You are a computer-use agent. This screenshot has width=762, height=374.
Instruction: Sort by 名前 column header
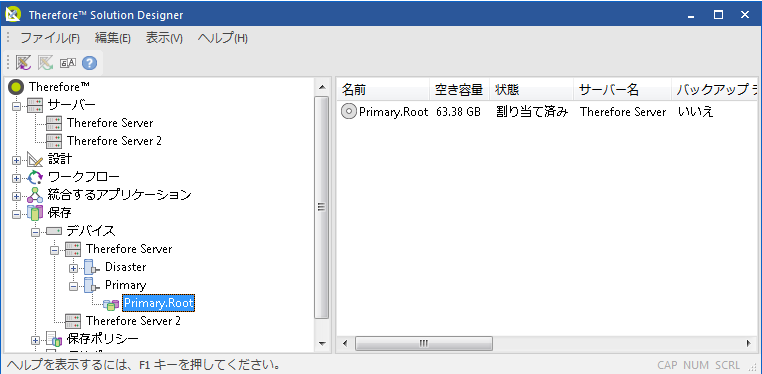383,89
